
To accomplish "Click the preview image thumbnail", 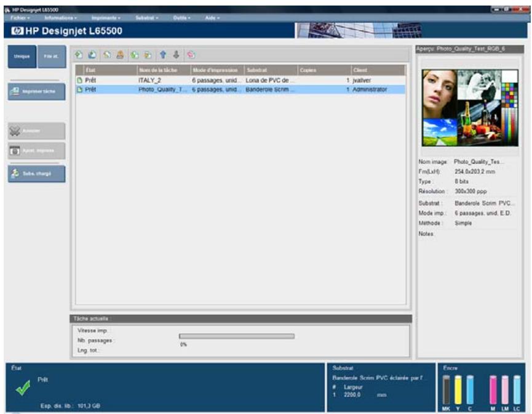I will pyautogui.click(x=470, y=108).
